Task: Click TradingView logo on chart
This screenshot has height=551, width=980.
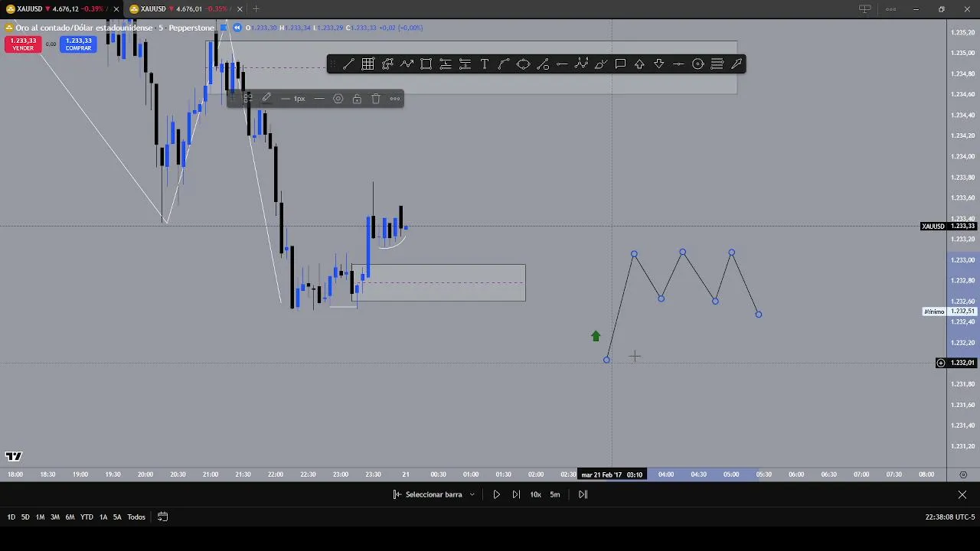Action: [x=14, y=457]
